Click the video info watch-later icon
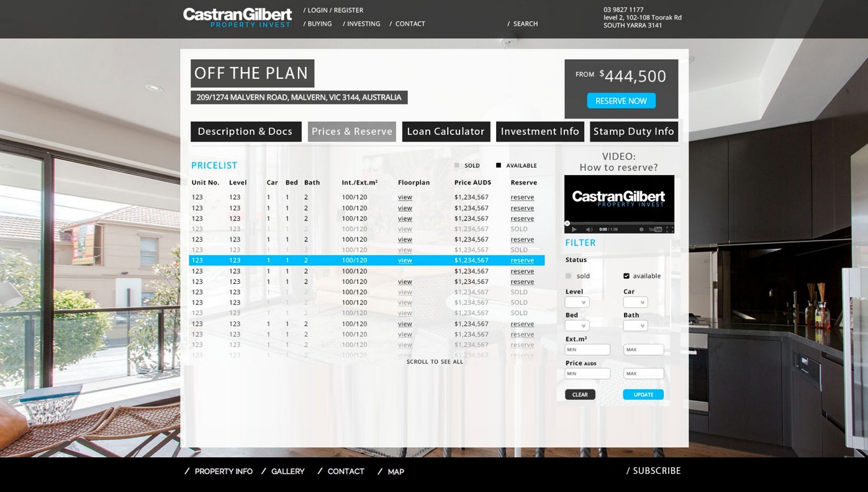Viewport: 868px width, 492px height. 641,229
